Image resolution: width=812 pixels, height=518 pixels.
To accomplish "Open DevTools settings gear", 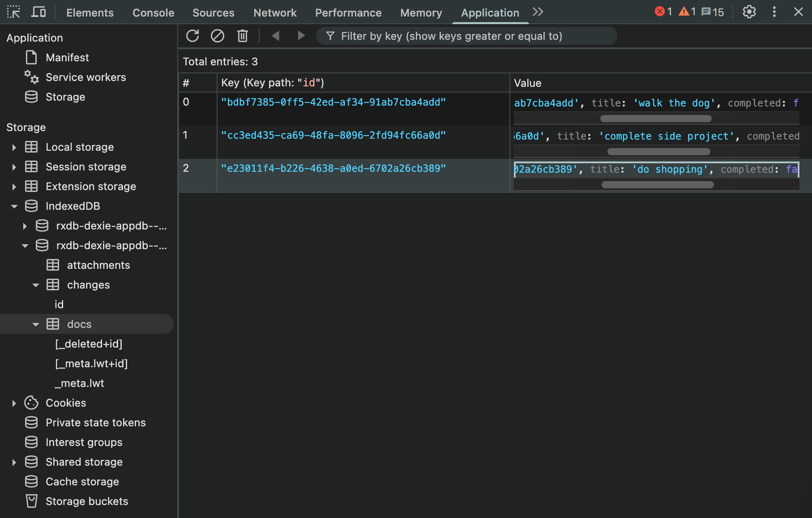I will (749, 12).
